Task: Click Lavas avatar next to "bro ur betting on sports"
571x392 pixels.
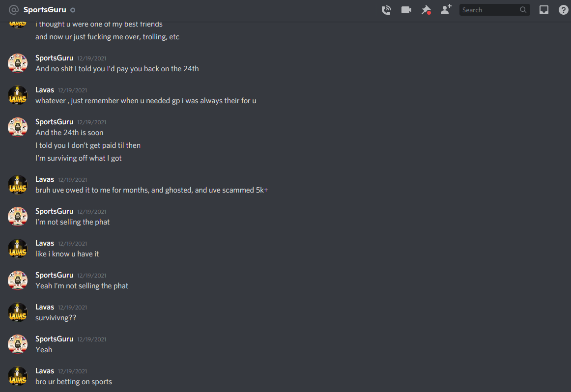Action: [x=18, y=376]
